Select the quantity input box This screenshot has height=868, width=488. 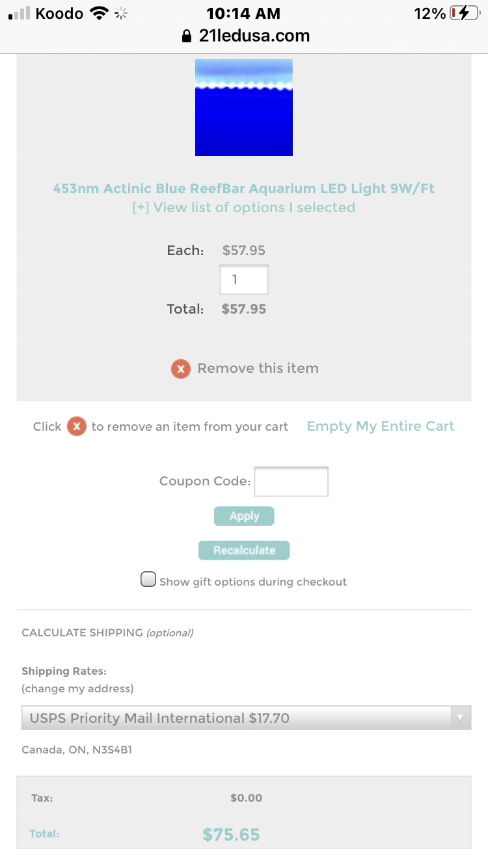click(x=244, y=280)
